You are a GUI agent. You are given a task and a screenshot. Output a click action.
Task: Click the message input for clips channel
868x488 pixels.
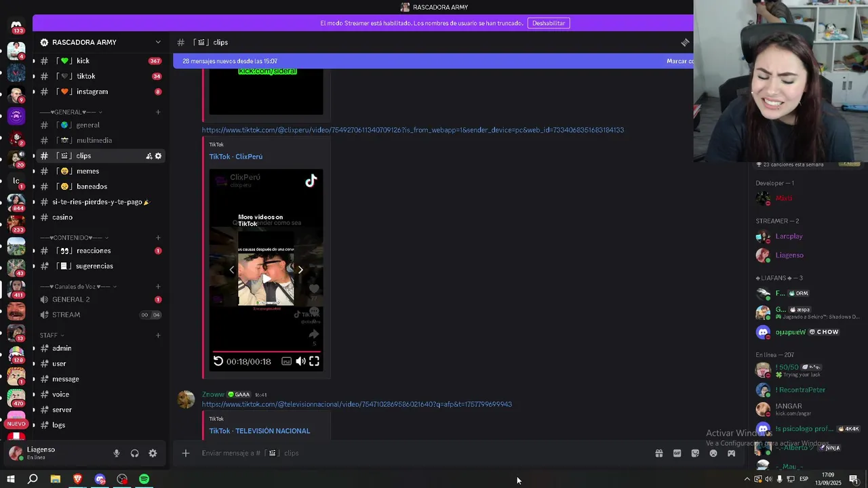pos(420,453)
